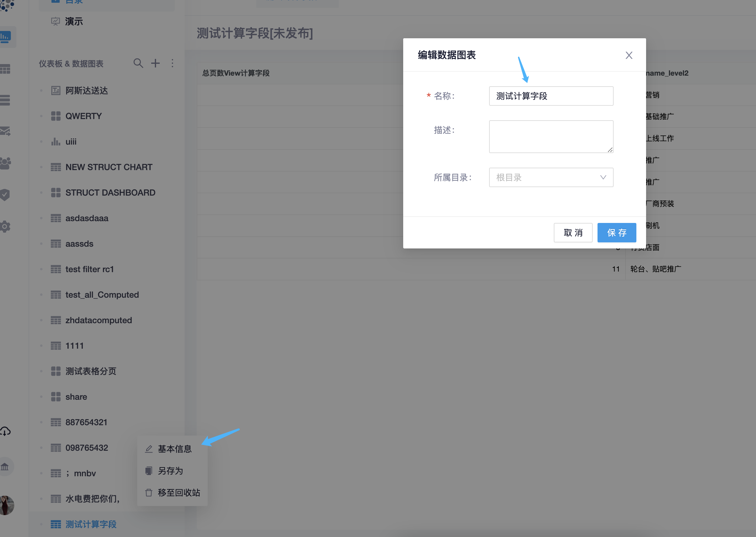Open the 所属目录 directory dropdown
The image size is (756, 537).
(551, 177)
